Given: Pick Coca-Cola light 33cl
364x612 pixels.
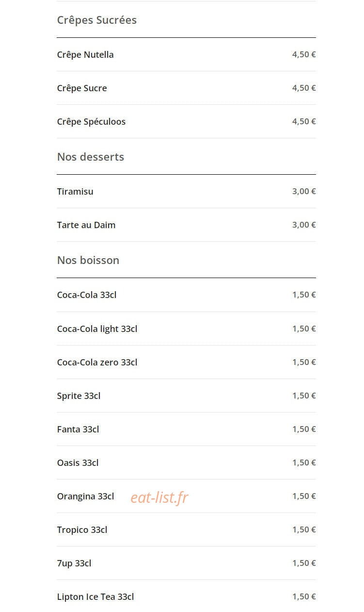Looking at the screenshot, I should coord(186,329).
